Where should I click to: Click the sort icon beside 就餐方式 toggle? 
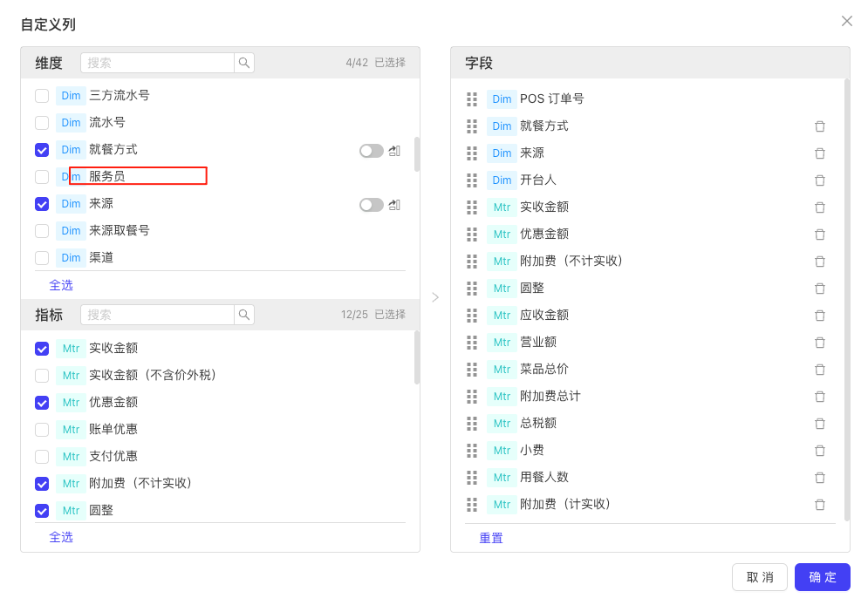[x=394, y=151]
